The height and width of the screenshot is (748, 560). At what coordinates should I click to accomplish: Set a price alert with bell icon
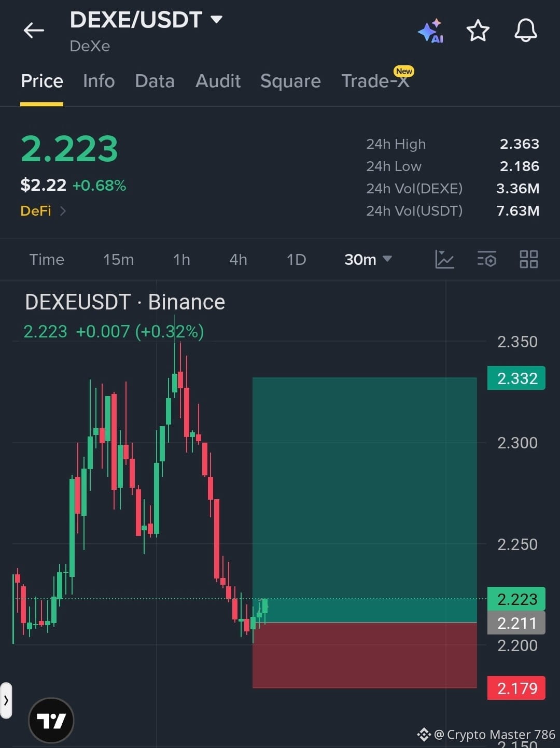point(525,30)
